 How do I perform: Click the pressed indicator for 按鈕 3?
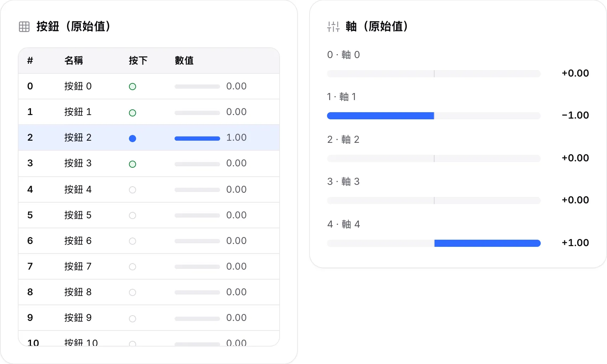[x=133, y=164]
